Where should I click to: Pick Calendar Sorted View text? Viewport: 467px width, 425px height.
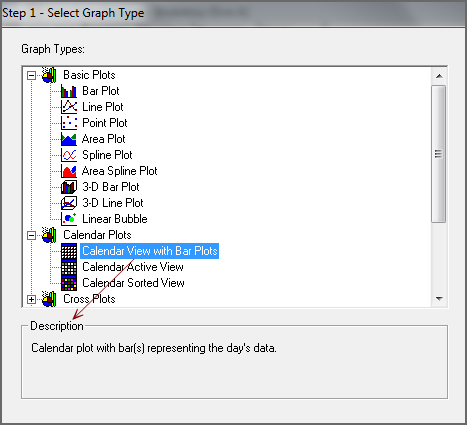(x=133, y=283)
